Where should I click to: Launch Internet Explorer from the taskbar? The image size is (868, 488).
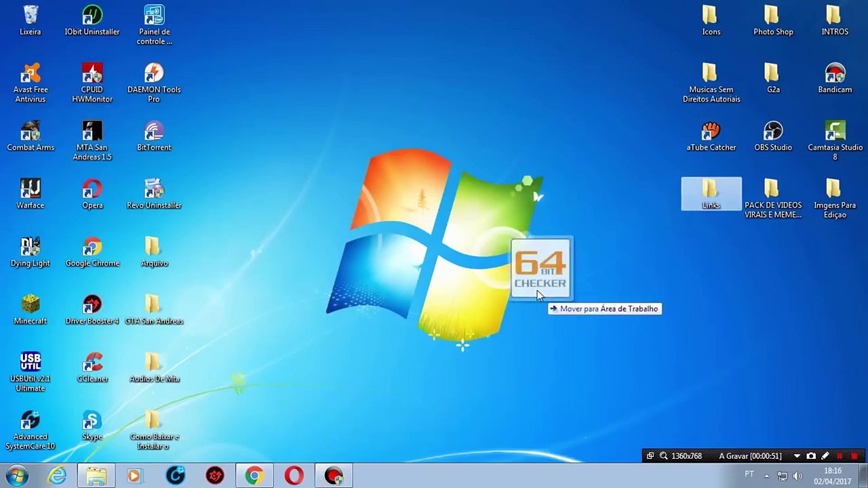pyautogui.click(x=57, y=476)
